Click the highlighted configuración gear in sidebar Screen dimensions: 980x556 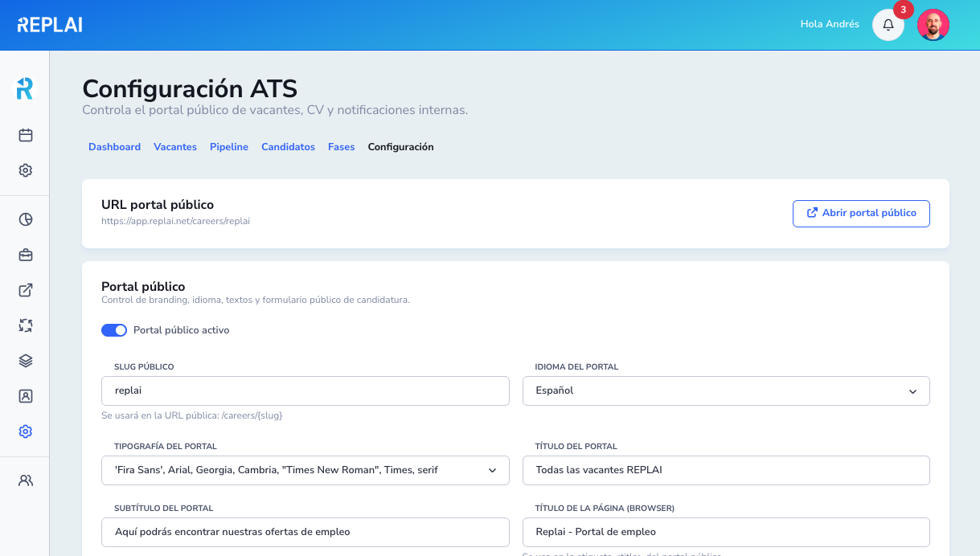pyautogui.click(x=25, y=431)
